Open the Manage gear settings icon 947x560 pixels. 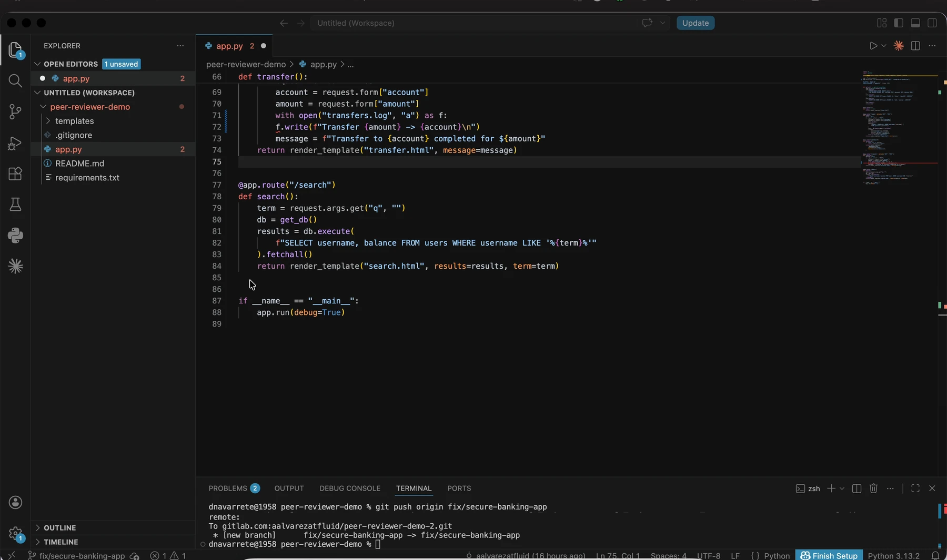[x=15, y=534]
